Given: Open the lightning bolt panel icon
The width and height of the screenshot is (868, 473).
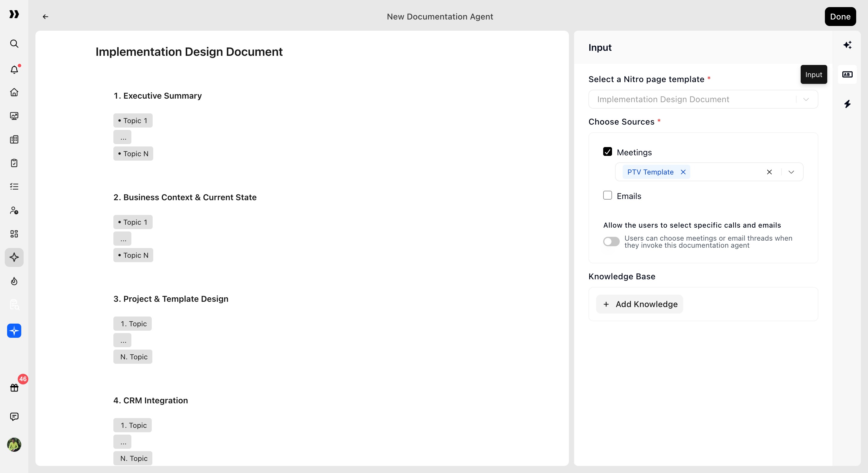Looking at the screenshot, I should 847,104.
